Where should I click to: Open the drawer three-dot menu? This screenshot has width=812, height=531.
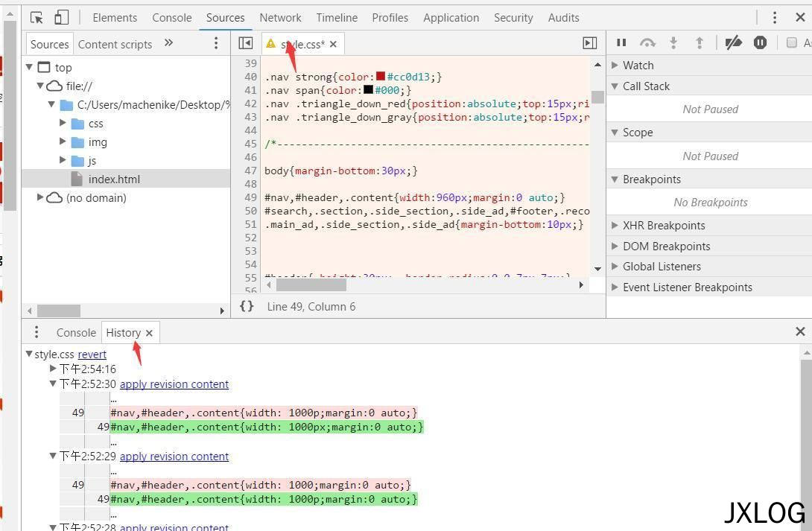(37, 331)
